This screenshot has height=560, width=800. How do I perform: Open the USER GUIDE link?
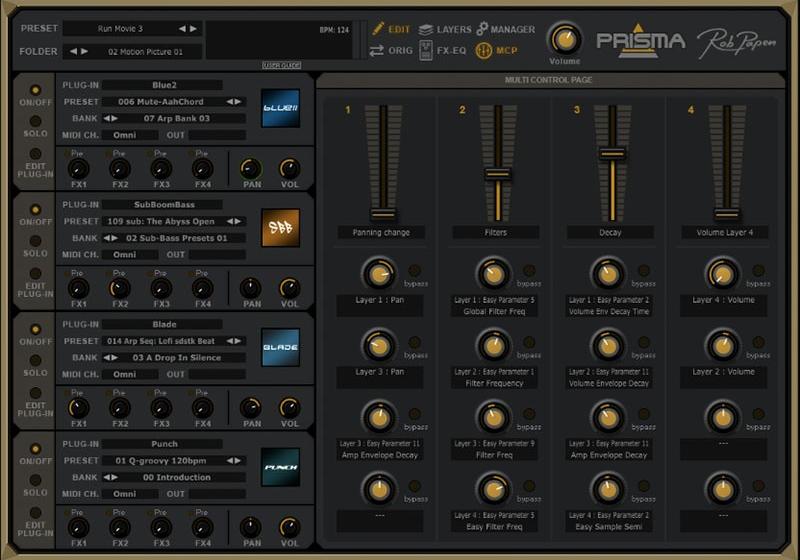click(x=282, y=65)
